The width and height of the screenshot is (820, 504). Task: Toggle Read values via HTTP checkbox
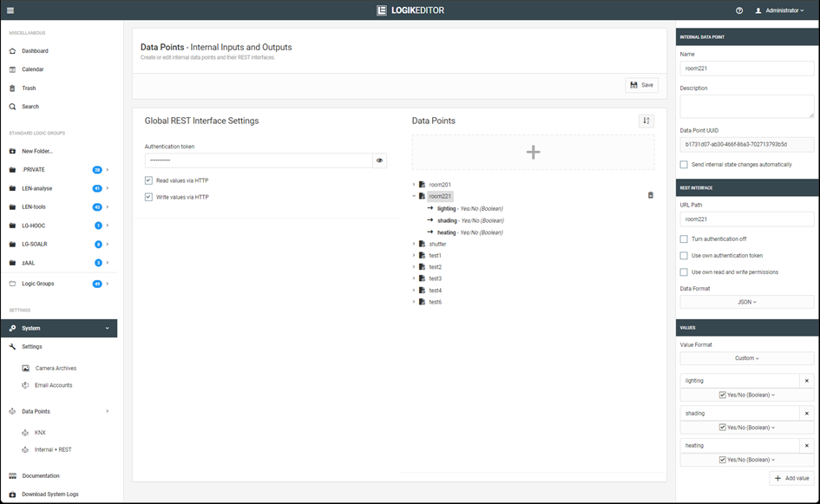pyautogui.click(x=149, y=180)
